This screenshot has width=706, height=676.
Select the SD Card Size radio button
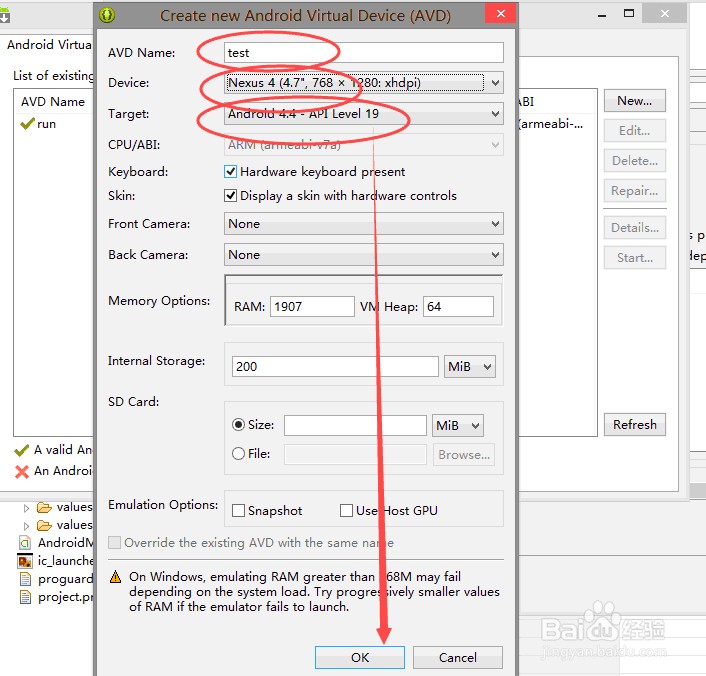click(238, 425)
